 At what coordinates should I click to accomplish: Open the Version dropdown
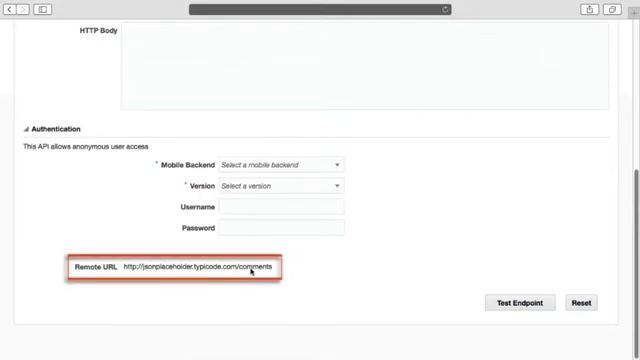[x=281, y=186]
